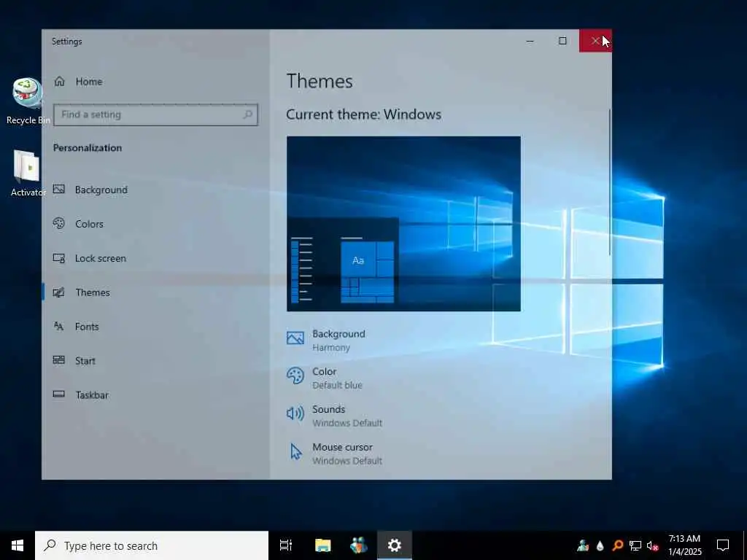The height and width of the screenshot is (560, 747).
Task: Click the Taskbar icon in sidebar
Action: [x=58, y=394]
